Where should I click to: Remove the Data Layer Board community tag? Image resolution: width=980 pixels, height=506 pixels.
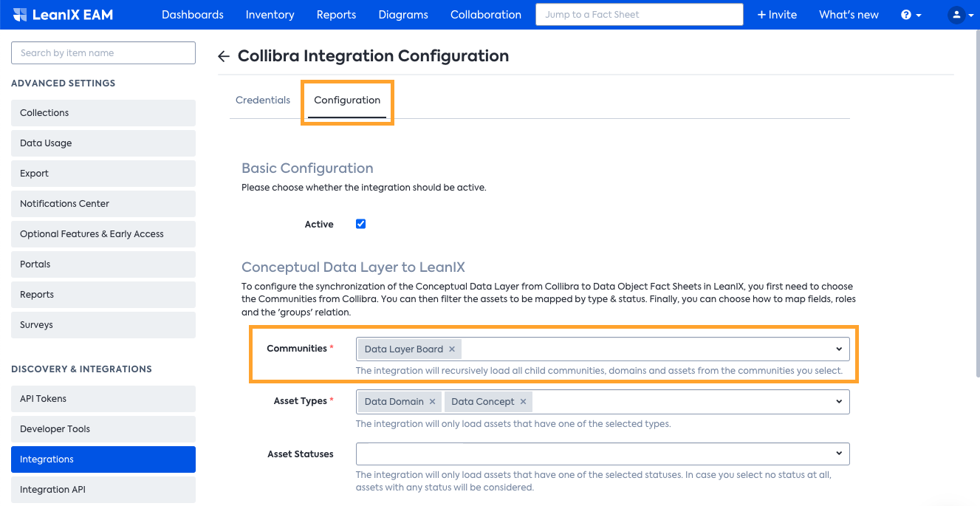coord(452,349)
